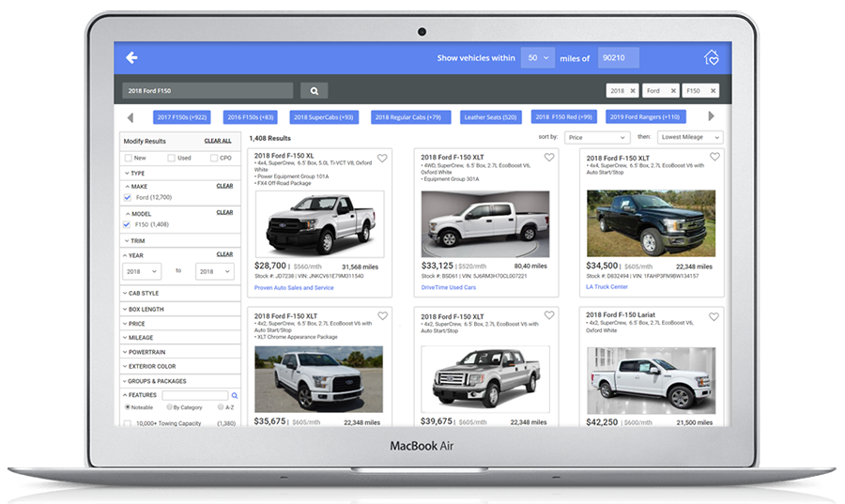Viewport: 845px width, 504px height.
Task: Open the black F-150 XLT photo
Action: [x=651, y=223]
